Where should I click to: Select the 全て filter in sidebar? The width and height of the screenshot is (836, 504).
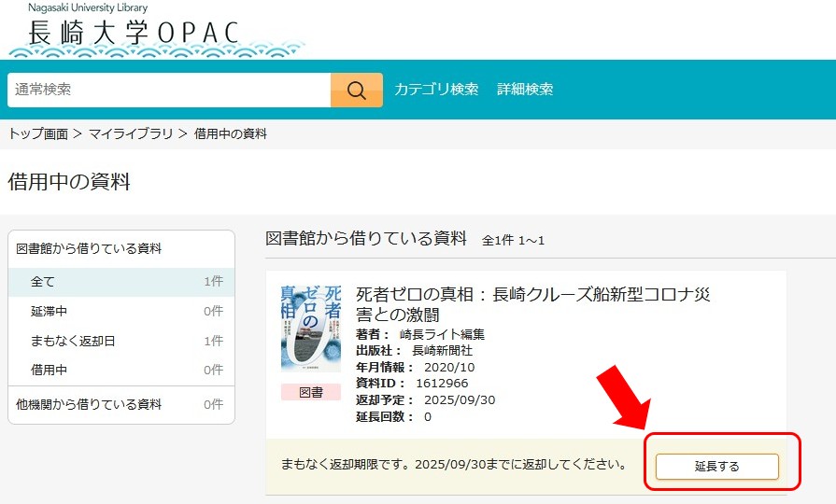pyautogui.click(x=43, y=282)
